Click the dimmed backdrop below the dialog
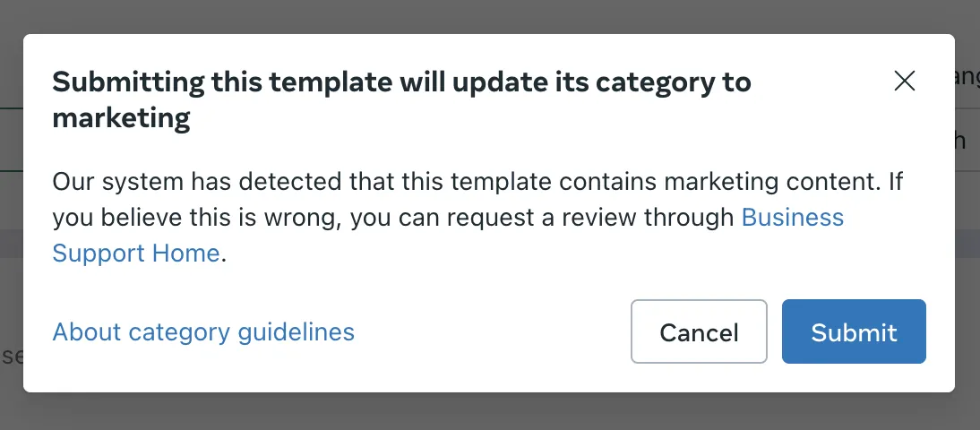 tap(490, 412)
